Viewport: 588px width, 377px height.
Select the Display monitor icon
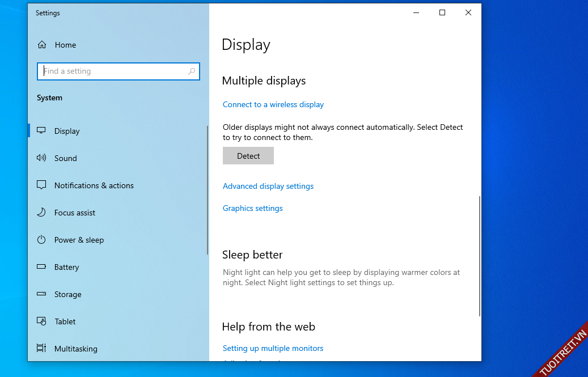tap(41, 131)
